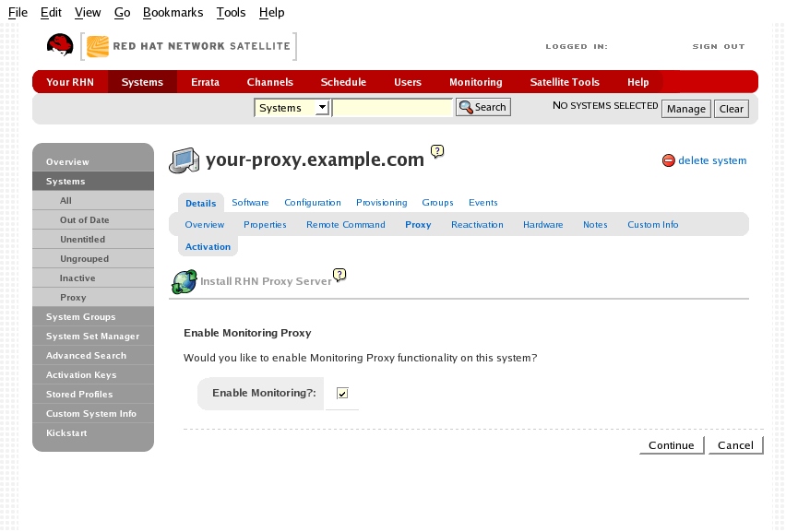Click Systems in the left sidebar
This screenshot has width=786, height=532.
93,182
